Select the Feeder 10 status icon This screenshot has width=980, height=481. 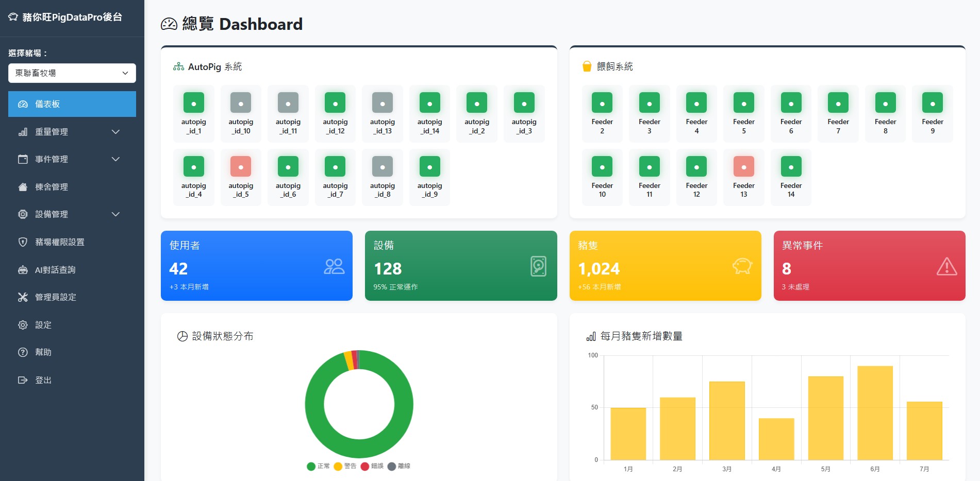pos(602,166)
